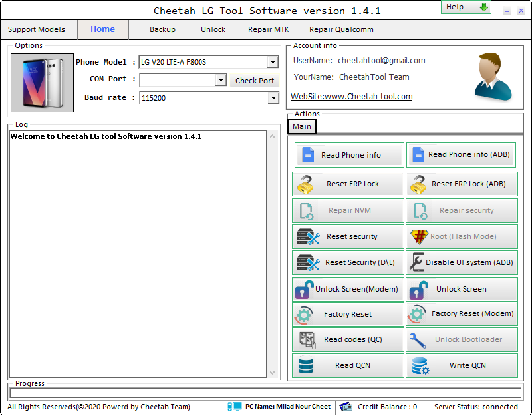532x416 pixels.
Task: Select the Main tab under Actions
Action: pyautogui.click(x=302, y=126)
